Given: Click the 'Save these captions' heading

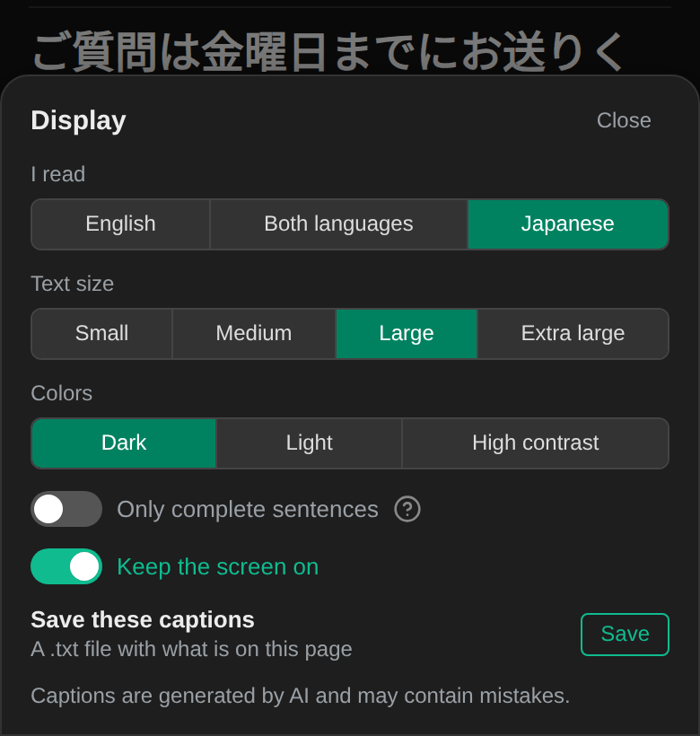Looking at the screenshot, I should click(x=143, y=620).
